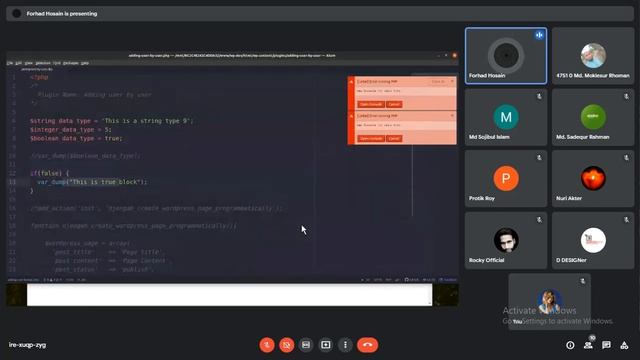Image resolution: width=640 pixels, height=360 pixels.
Task: Select Protik Roy's participant tile
Action: (506, 178)
